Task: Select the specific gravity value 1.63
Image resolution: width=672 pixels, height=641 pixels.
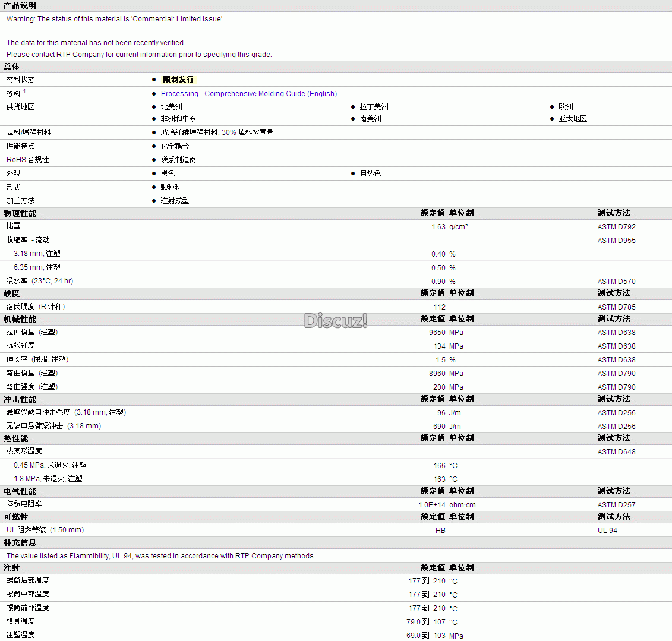Action: click(x=438, y=227)
